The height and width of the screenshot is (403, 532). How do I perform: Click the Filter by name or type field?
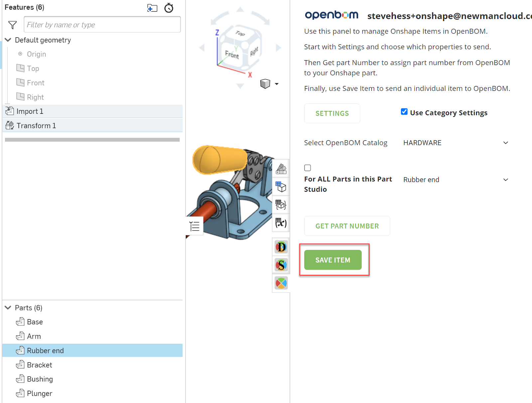102,25
